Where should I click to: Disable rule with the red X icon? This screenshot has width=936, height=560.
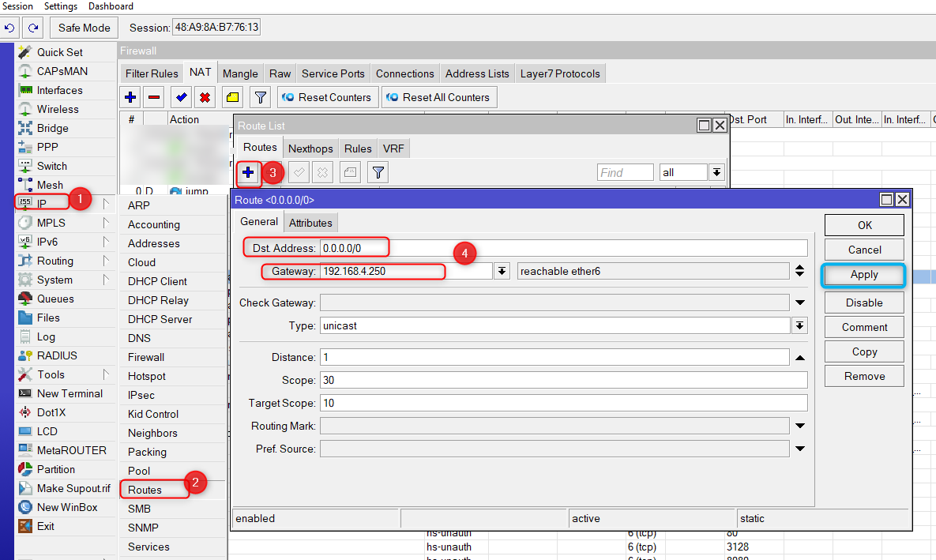coord(205,98)
